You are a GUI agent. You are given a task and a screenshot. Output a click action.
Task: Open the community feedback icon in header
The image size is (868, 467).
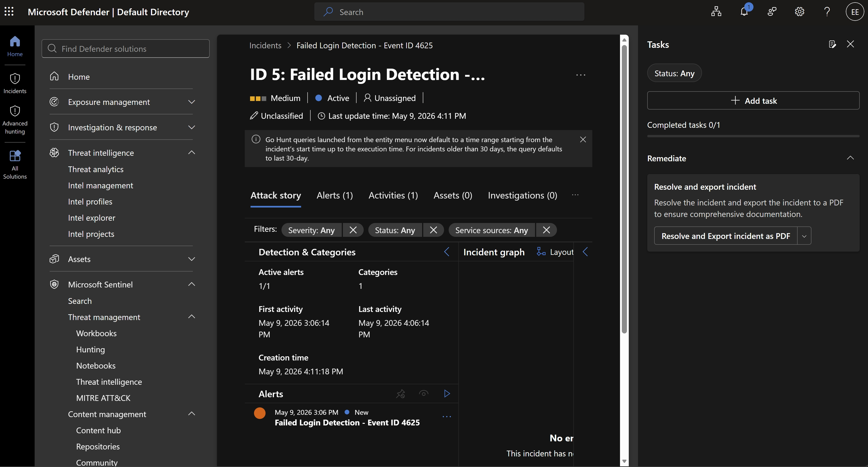[772, 12]
